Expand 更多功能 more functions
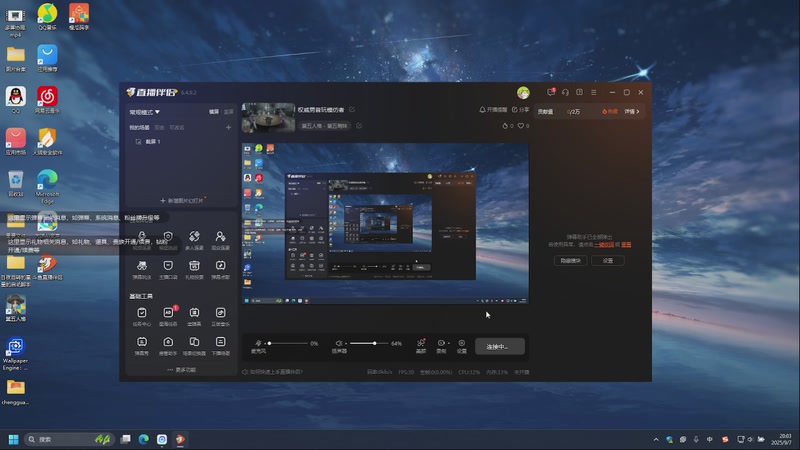 [x=182, y=369]
